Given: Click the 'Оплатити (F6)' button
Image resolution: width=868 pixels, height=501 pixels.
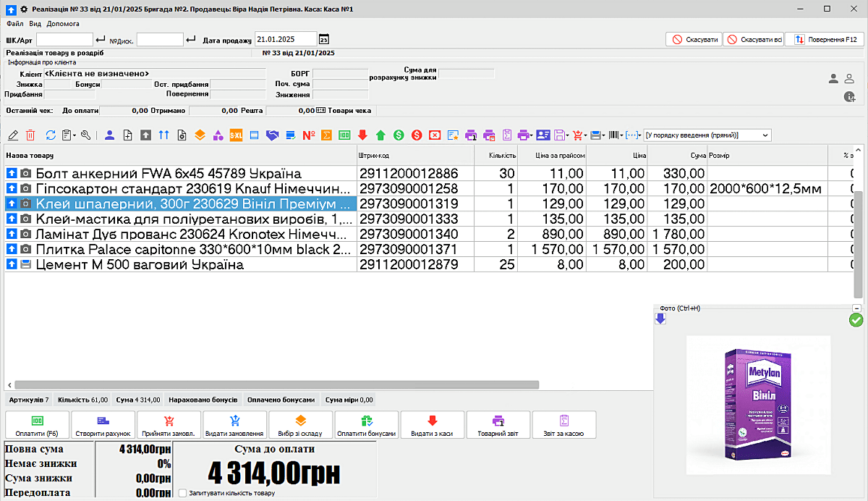Looking at the screenshot, I should pyautogui.click(x=37, y=425).
